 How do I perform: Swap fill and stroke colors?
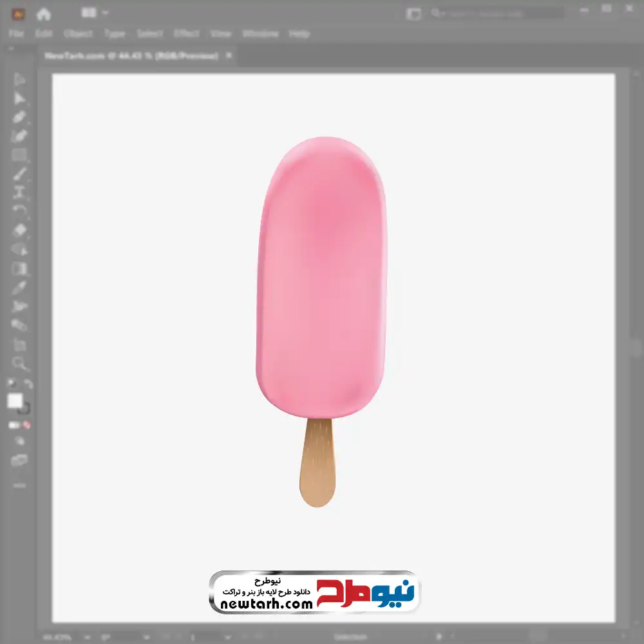28,384
